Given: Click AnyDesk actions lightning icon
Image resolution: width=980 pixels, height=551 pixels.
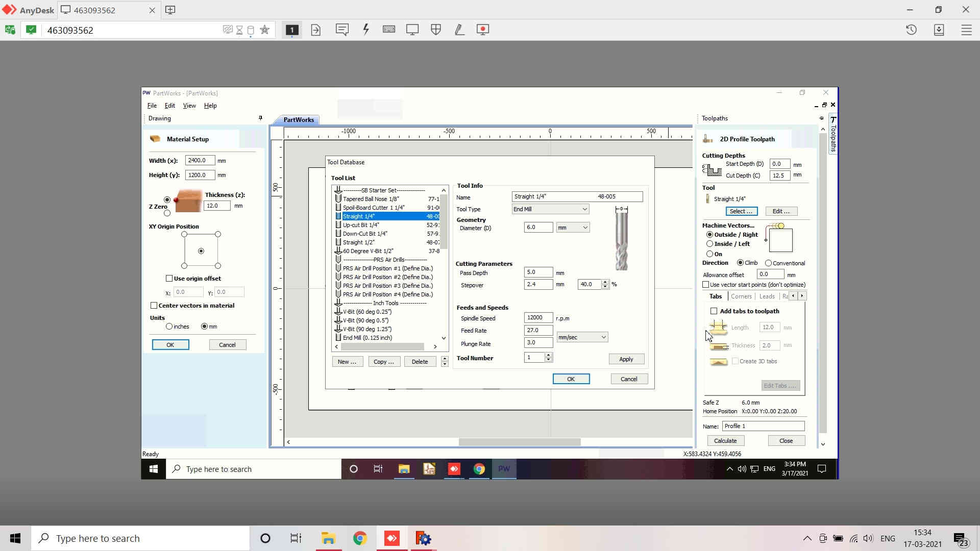Looking at the screenshot, I should click(366, 30).
